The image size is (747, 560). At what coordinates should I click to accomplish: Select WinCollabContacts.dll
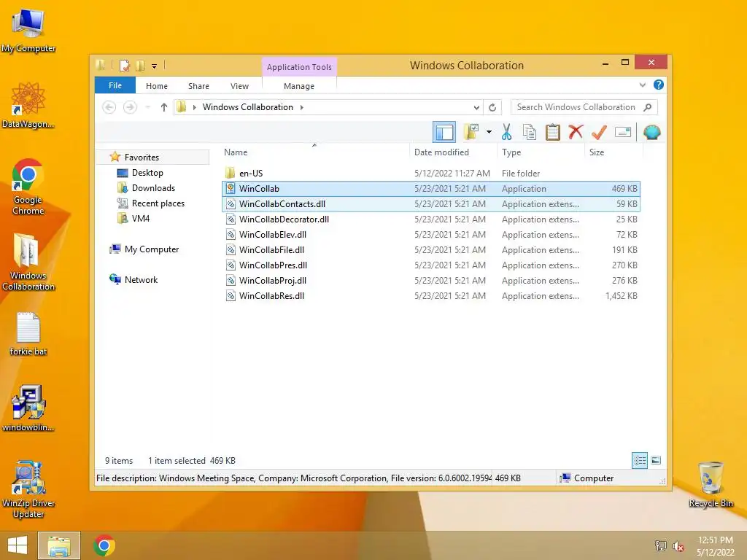(x=430, y=204)
